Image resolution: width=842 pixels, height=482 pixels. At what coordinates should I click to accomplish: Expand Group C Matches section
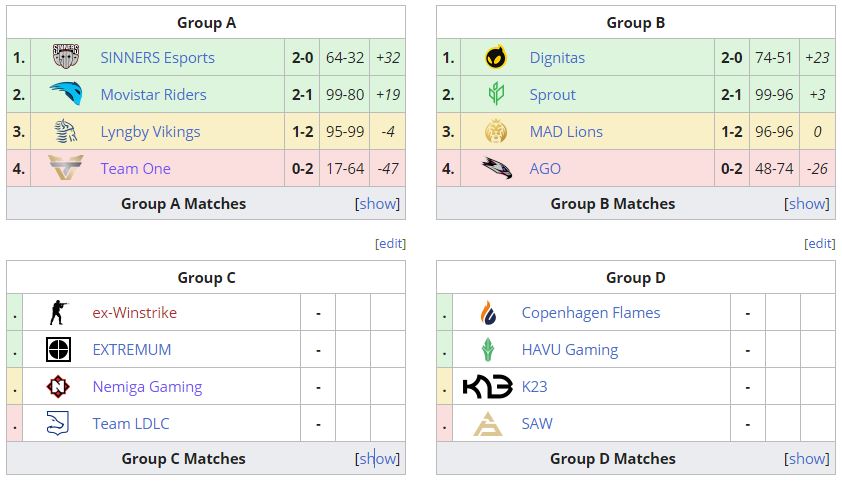377,459
